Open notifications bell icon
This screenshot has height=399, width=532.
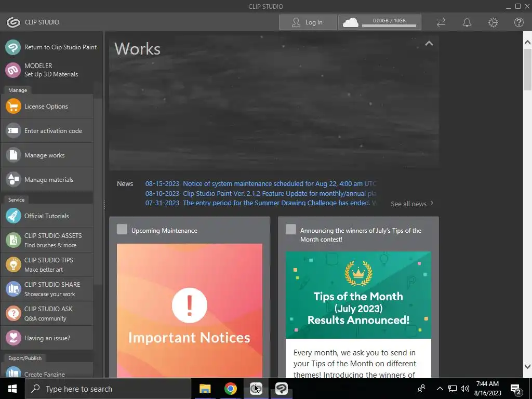[467, 22]
